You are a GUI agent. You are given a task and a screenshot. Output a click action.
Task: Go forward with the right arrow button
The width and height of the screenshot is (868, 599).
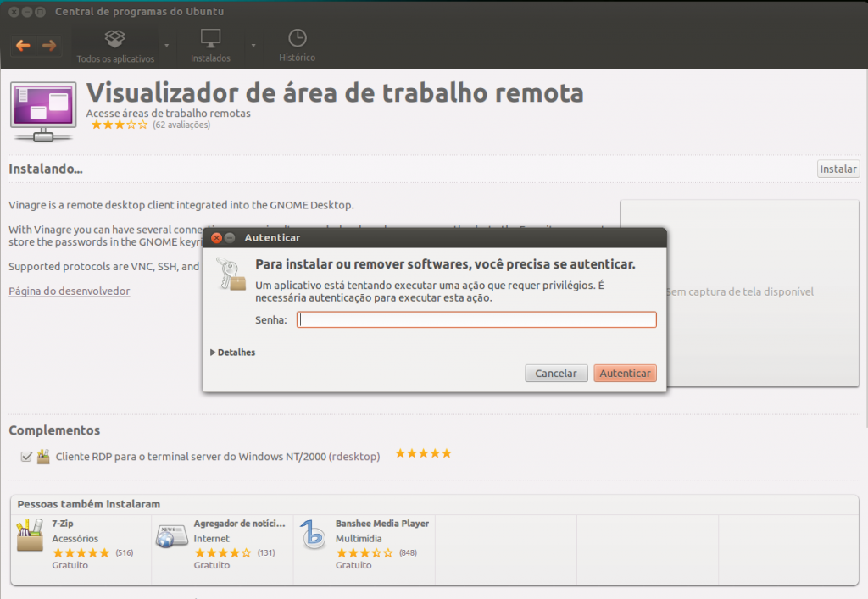[x=48, y=46]
